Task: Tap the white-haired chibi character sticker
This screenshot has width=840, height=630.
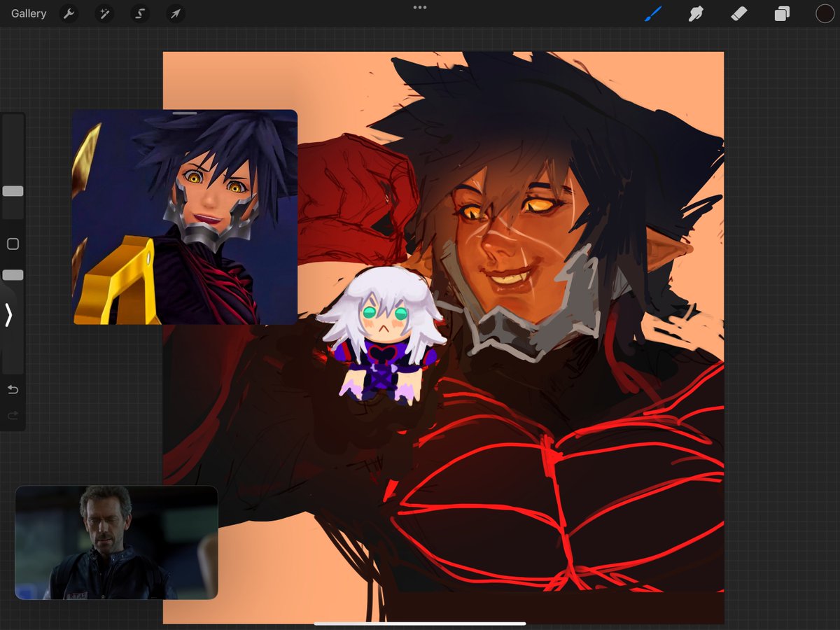Action: click(x=381, y=335)
